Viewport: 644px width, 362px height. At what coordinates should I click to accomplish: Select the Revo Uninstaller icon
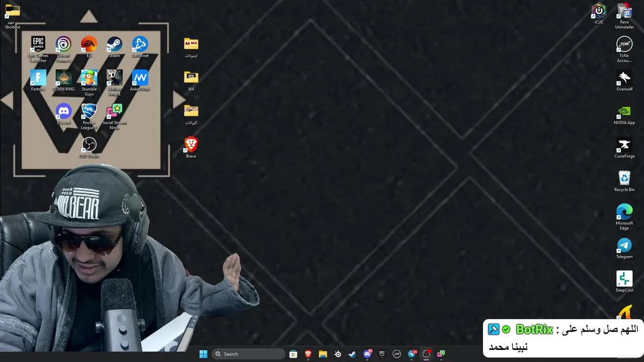(624, 16)
